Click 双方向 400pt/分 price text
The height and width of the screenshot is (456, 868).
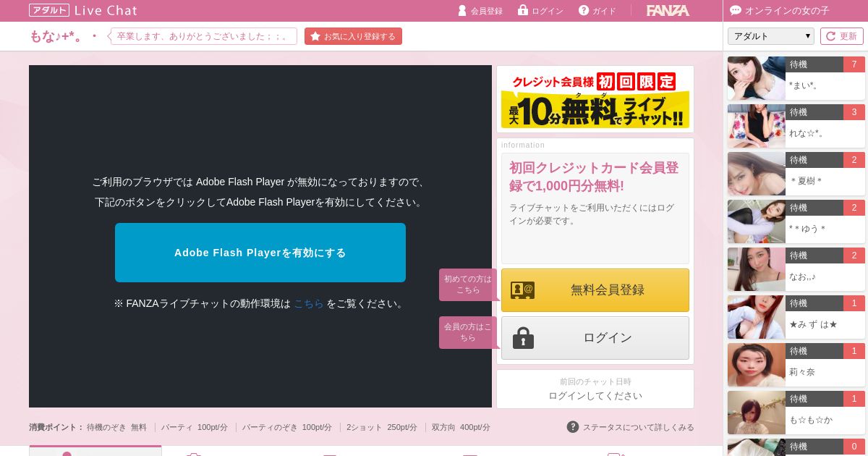(461, 428)
